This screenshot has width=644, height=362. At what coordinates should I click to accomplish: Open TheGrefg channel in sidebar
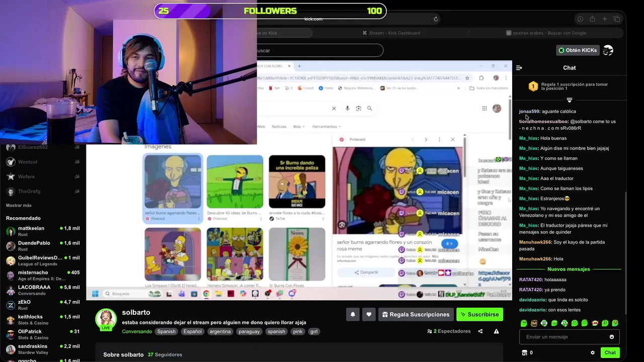pyautogui.click(x=43, y=191)
